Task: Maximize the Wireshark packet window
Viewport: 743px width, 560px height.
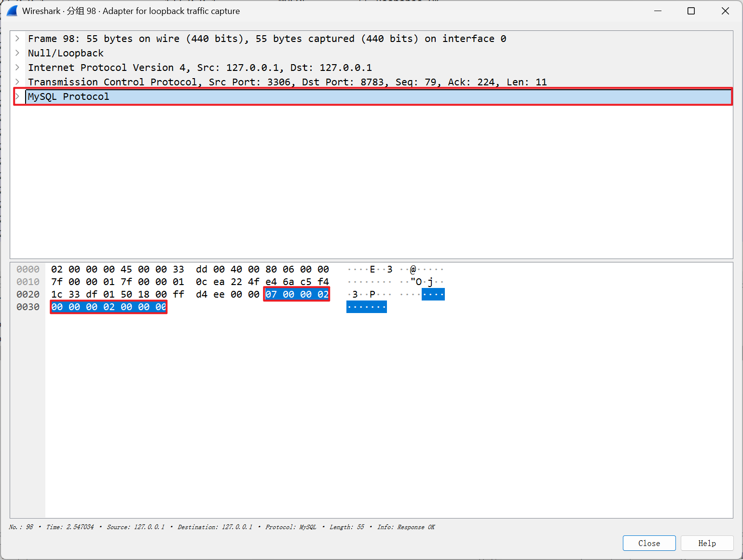Action: pos(691,11)
